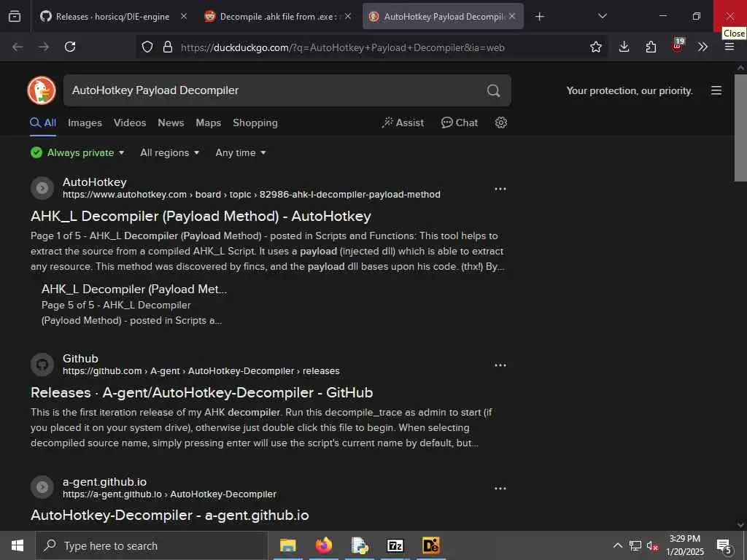Close the Decompile .ahk file tab
The width and height of the screenshot is (747, 560).
tap(348, 16)
